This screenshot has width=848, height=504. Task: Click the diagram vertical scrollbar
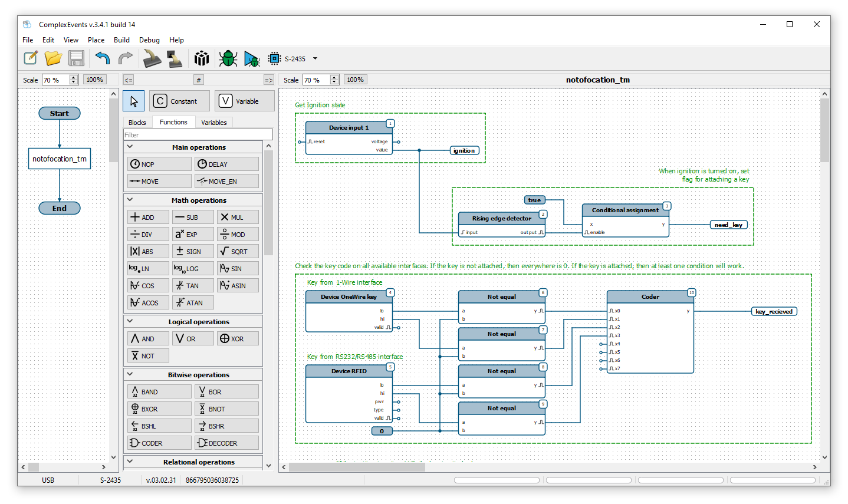coord(824,276)
